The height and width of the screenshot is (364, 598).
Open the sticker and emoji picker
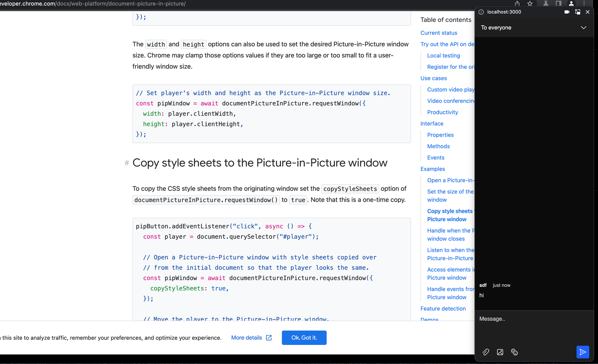(514, 352)
